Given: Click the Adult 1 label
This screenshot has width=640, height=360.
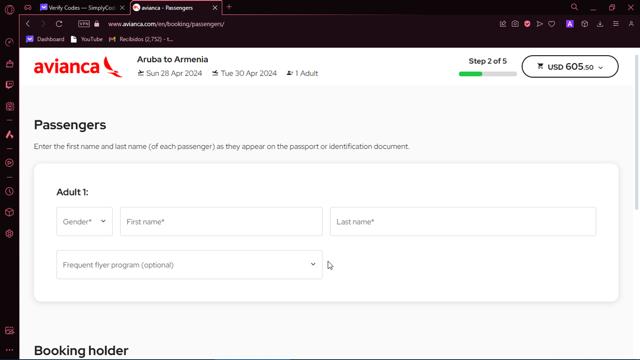Looking at the screenshot, I should click(72, 192).
